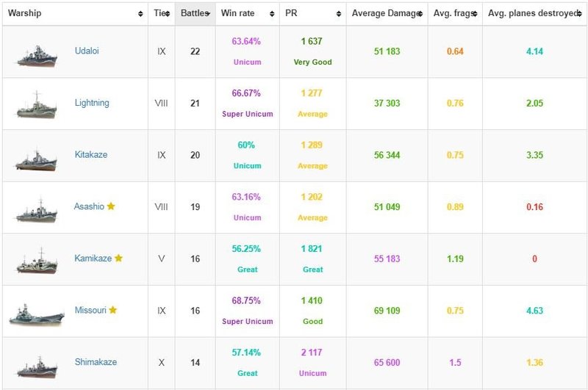
Task: Open the Kitakaze name link
Action: click(91, 155)
